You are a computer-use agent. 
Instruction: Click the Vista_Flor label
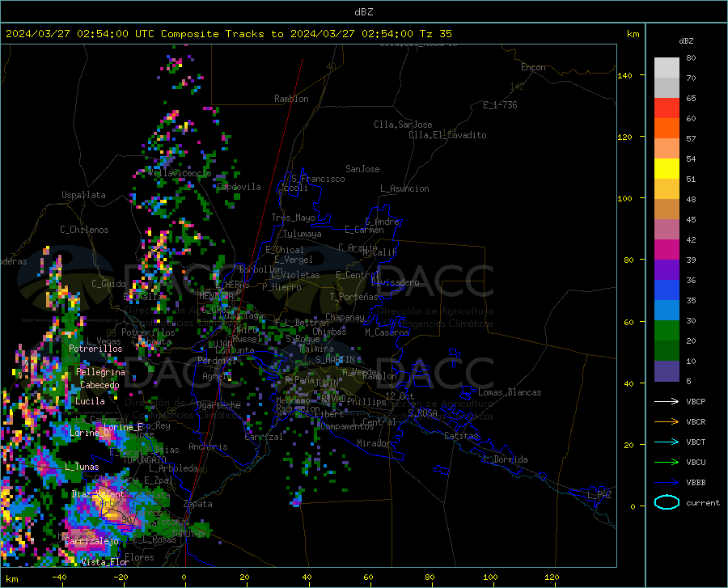point(105,562)
